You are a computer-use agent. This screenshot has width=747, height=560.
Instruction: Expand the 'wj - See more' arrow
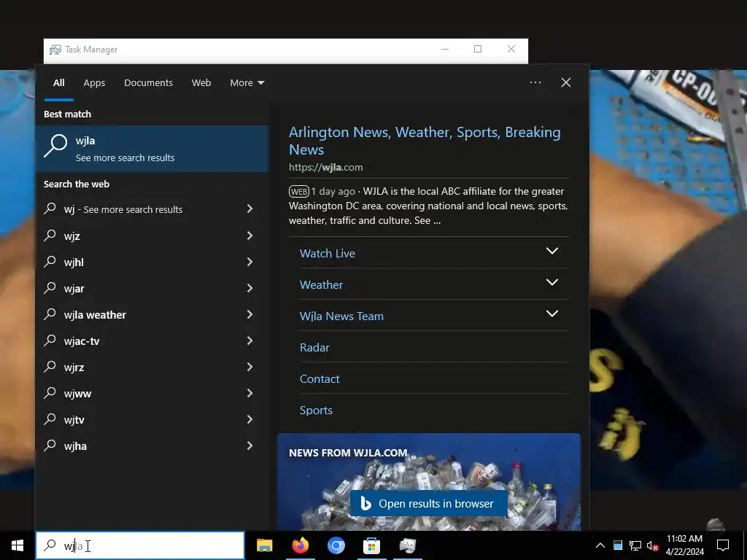[249, 209]
